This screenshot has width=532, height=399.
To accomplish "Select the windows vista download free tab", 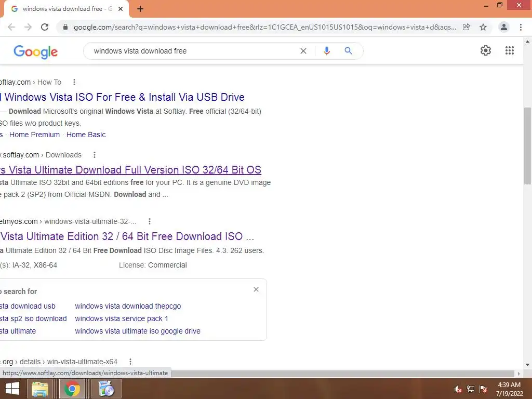I will point(66,9).
